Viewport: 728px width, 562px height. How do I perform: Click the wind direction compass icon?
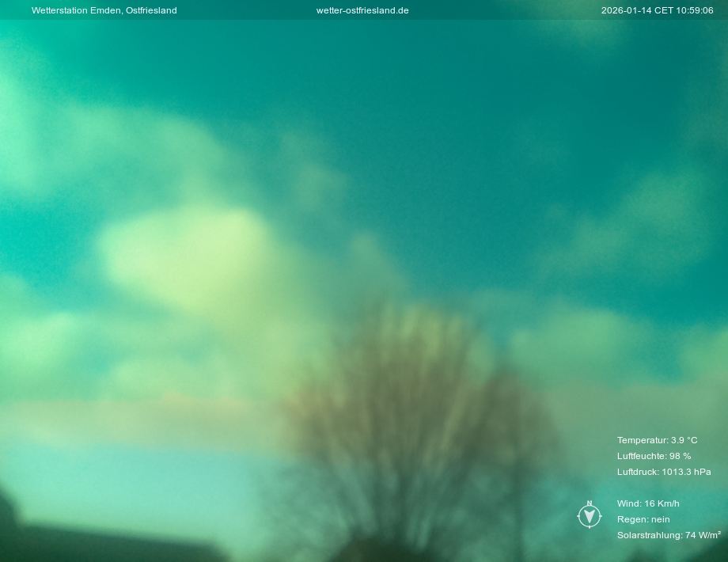click(589, 517)
